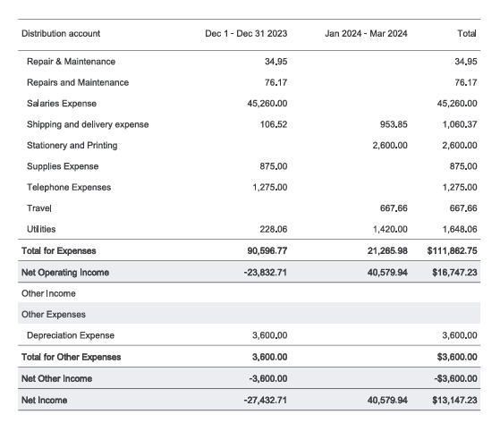Open Repairs and Maintenance December amount 76.17
This screenshot has height=448, width=500.
click(x=275, y=82)
